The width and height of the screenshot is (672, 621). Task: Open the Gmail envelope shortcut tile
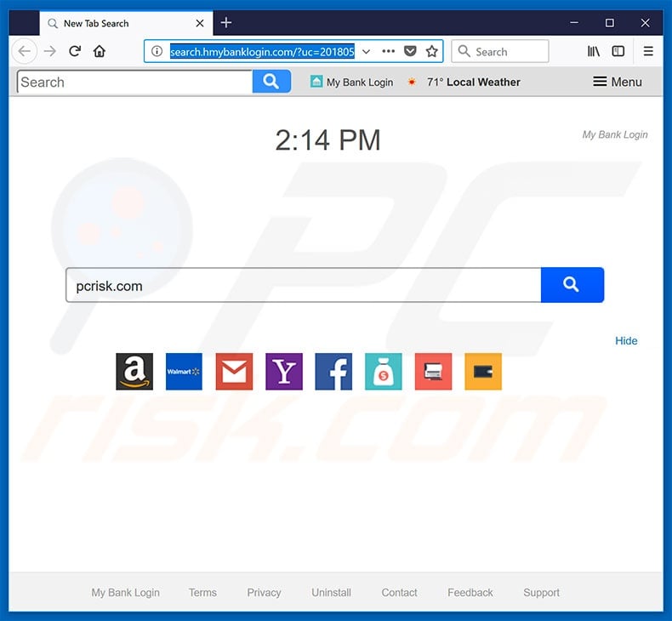pyautogui.click(x=234, y=372)
